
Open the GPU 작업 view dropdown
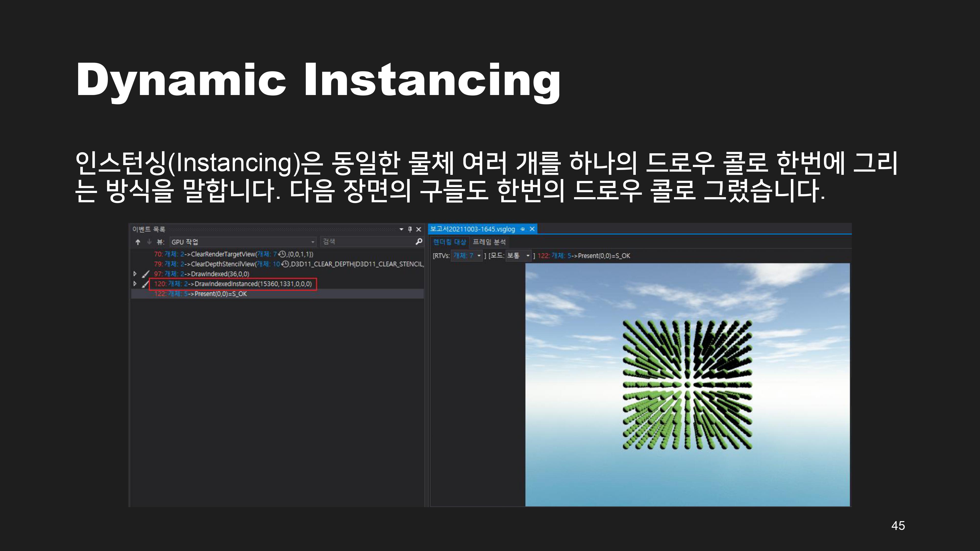click(313, 242)
